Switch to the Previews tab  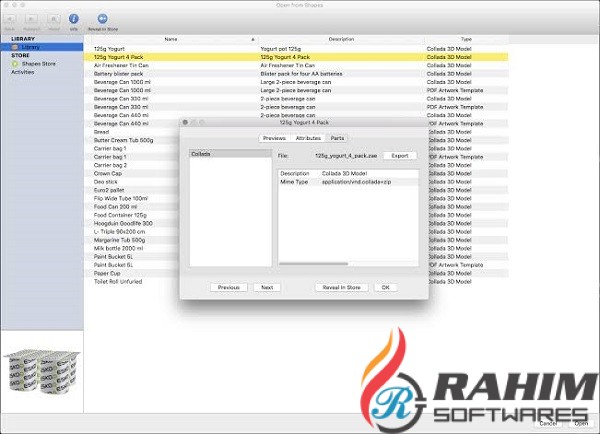pos(274,138)
